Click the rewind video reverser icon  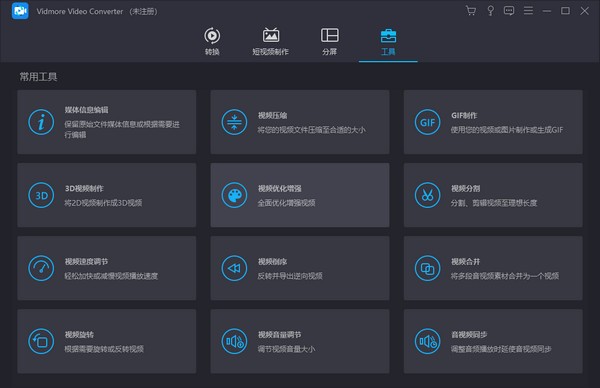pos(234,268)
